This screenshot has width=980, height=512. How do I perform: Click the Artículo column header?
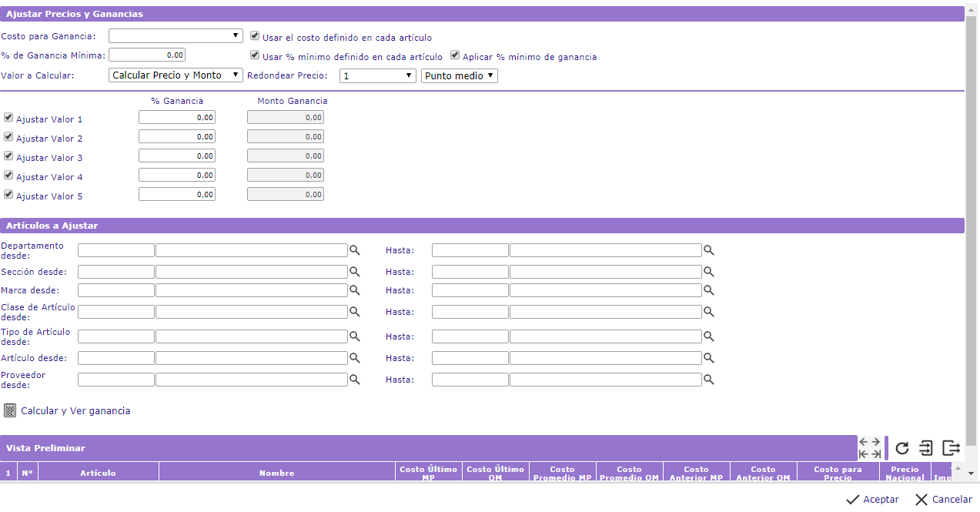point(98,473)
